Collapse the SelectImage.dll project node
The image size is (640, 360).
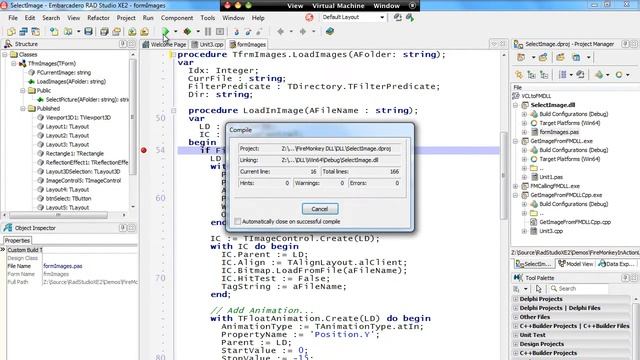(x=516, y=105)
